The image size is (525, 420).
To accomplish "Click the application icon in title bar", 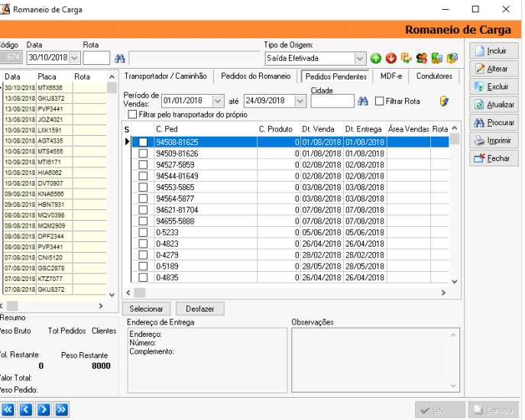I will [5, 9].
